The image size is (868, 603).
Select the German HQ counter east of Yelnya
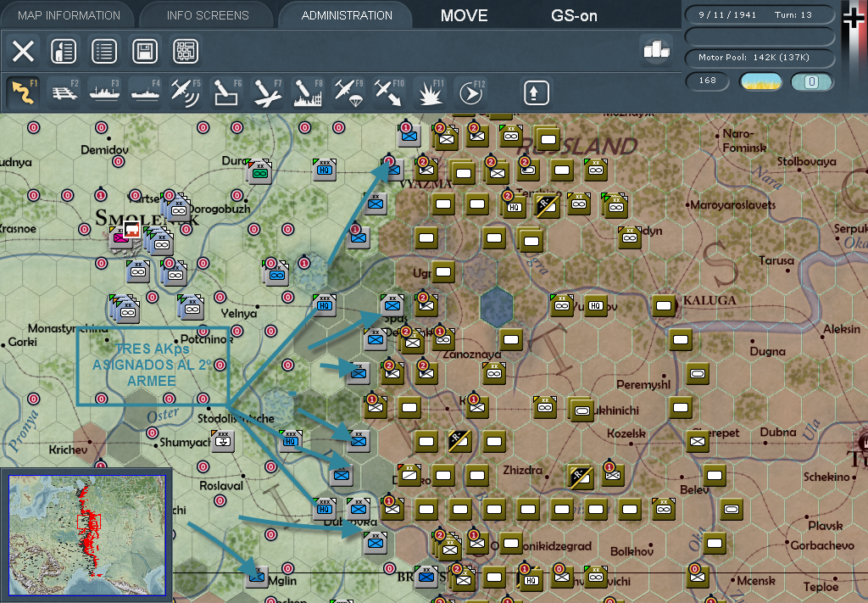(325, 305)
